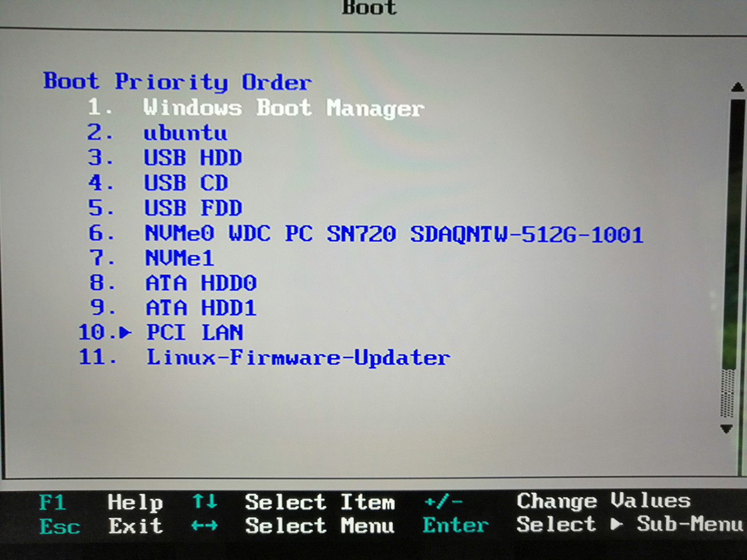Select USB FDD boot entry
The height and width of the screenshot is (560, 747).
click(x=193, y=208)
